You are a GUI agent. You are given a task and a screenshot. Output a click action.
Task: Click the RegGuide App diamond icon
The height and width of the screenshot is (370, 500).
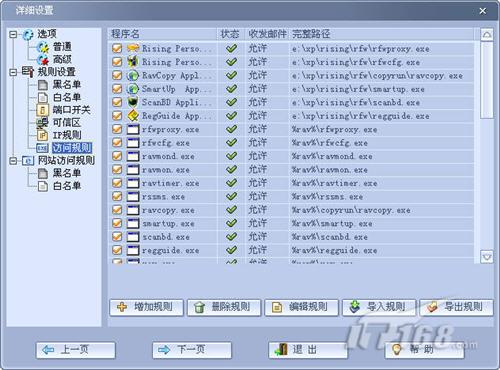(133, 116)
